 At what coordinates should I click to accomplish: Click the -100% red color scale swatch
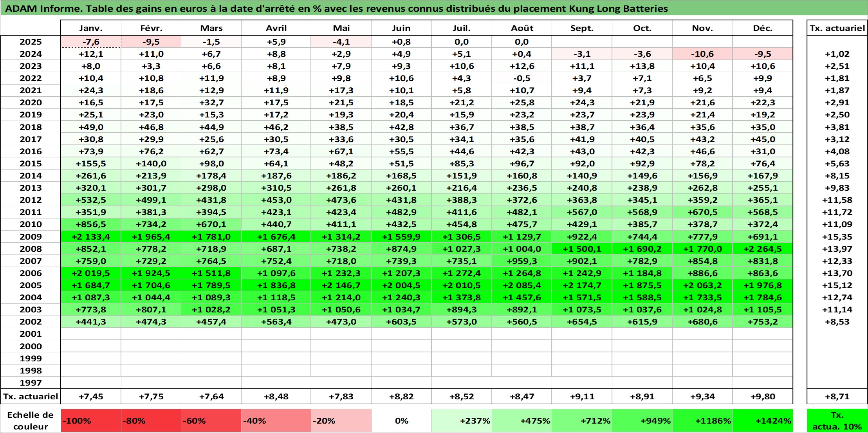click(91, 420)
